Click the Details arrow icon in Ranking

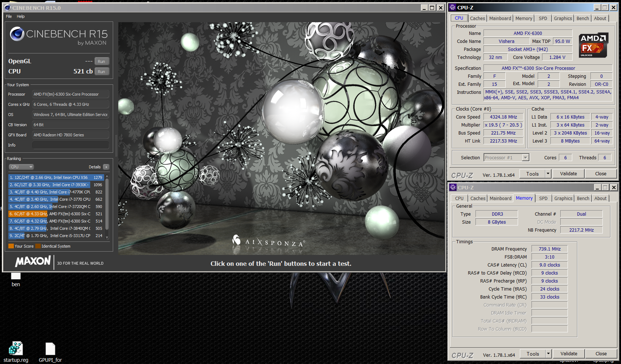tap(106, 167)
